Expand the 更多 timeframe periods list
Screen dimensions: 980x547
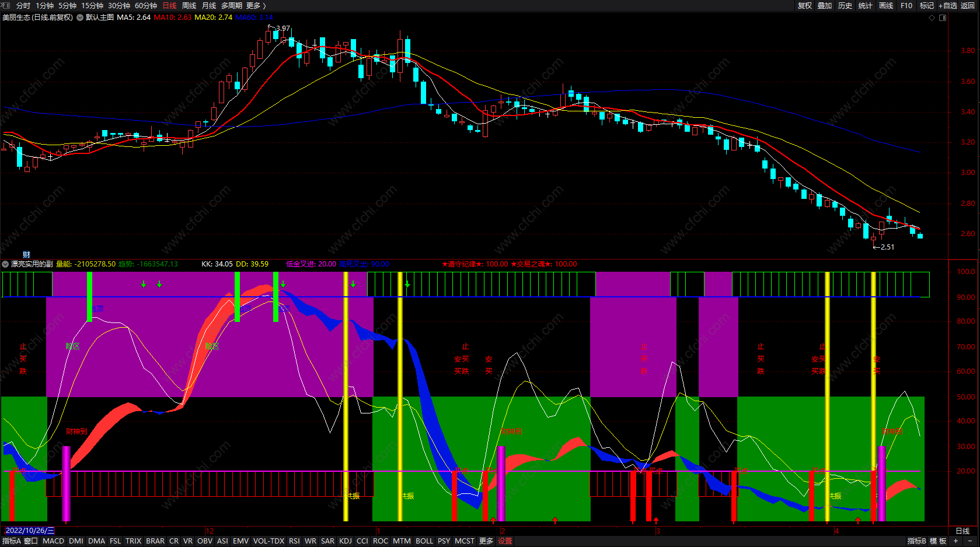coord(256,5)
